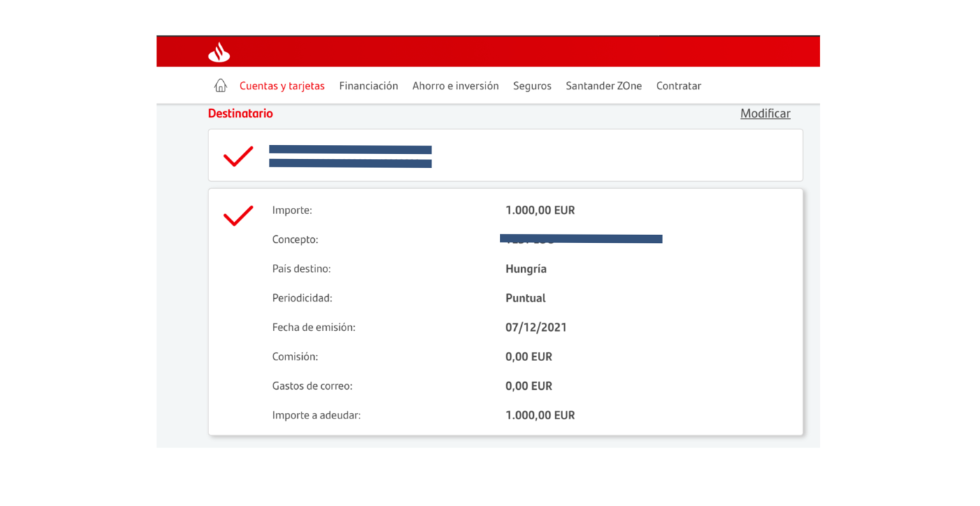Select Ahorro e inversión from the navigation
Viewport: 980px width, 506px height.
click(455, 85)
